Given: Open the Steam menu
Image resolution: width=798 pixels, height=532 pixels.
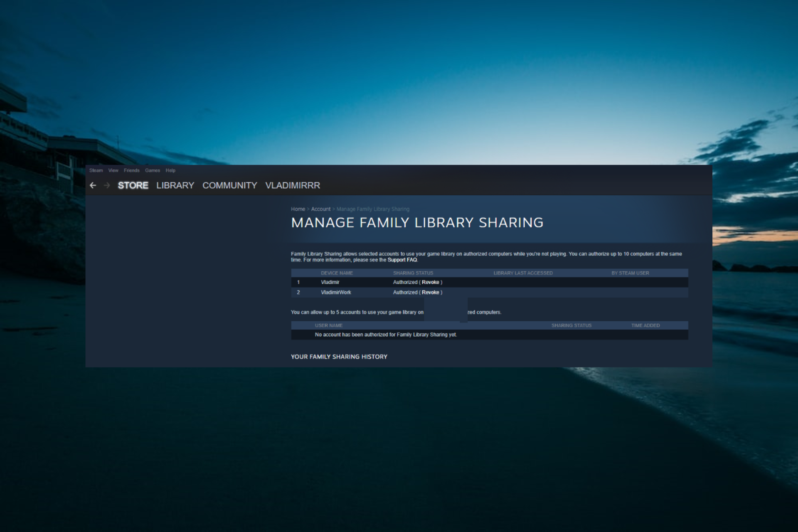Looking at the screenshot, I should point(96,170).
